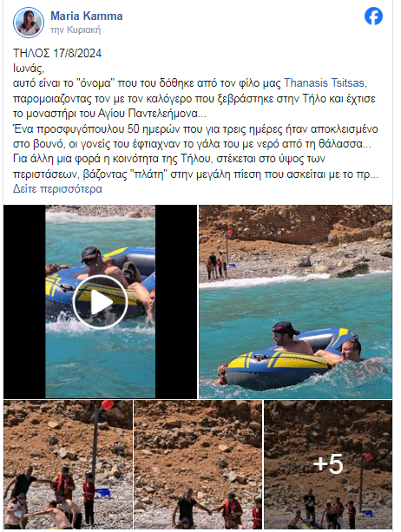The image size is (401, 532).
Task: Click people on beach in top-right photo
Action: (216, 265)
